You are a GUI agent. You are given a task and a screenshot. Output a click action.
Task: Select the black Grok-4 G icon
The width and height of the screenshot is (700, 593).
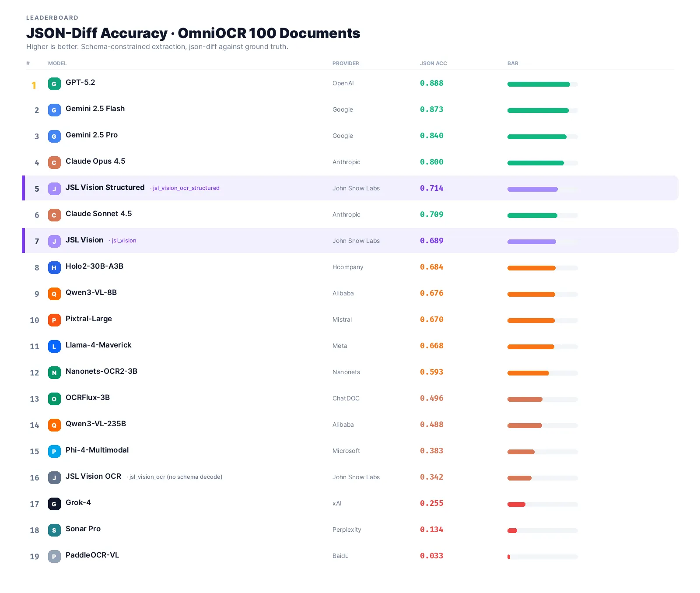(x=54, y=504)
